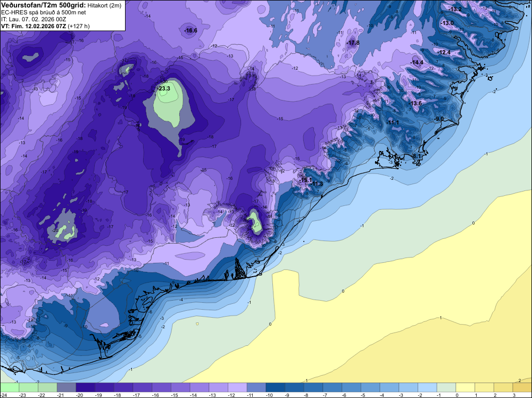
Task: Select the periwinkle -11 legend swatch
Action: 256,387
